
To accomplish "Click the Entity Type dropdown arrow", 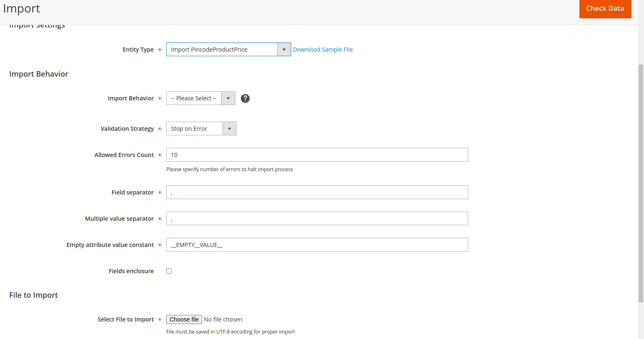I will [x=284, y=49].
